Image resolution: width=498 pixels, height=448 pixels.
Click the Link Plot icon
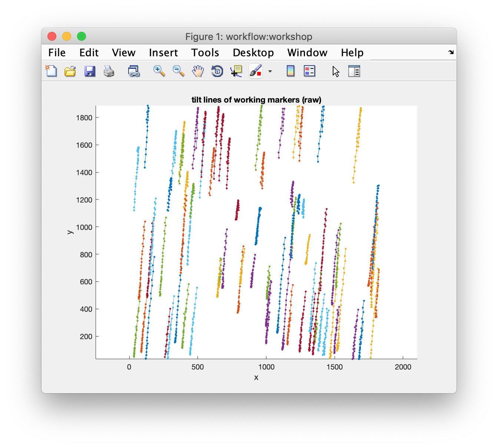coord(134,71)
